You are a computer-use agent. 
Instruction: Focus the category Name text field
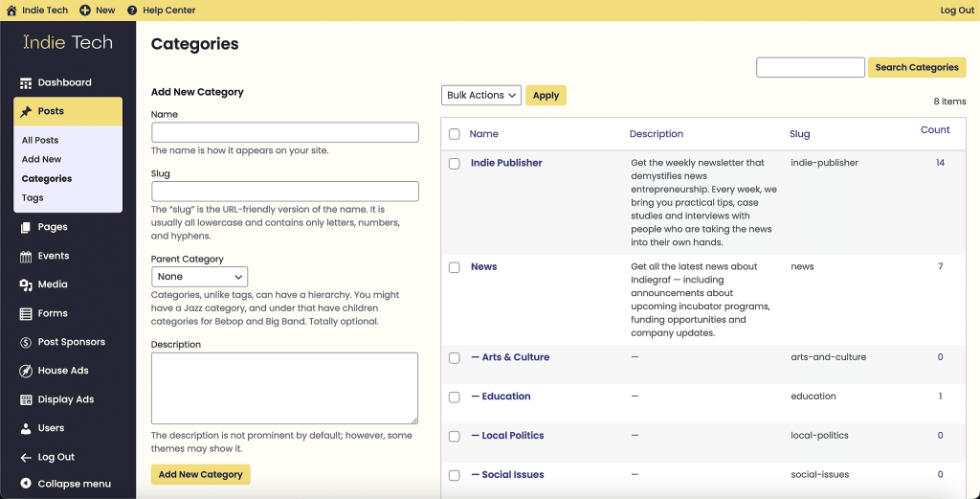(284, 132)
